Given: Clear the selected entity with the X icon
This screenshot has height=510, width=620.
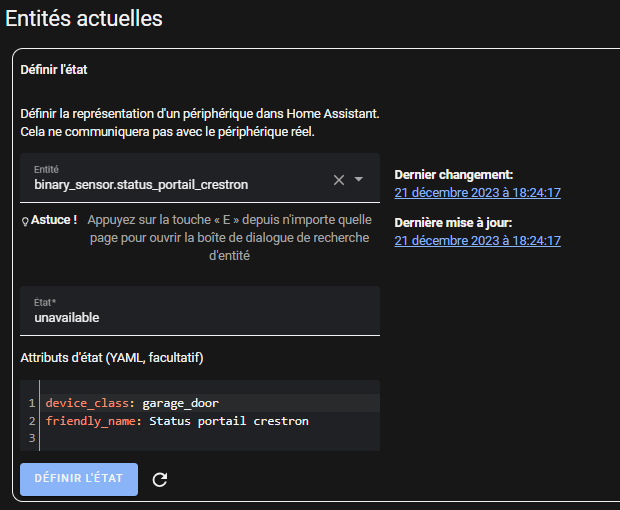Looking at the screenshot, I should click(339, 180).
